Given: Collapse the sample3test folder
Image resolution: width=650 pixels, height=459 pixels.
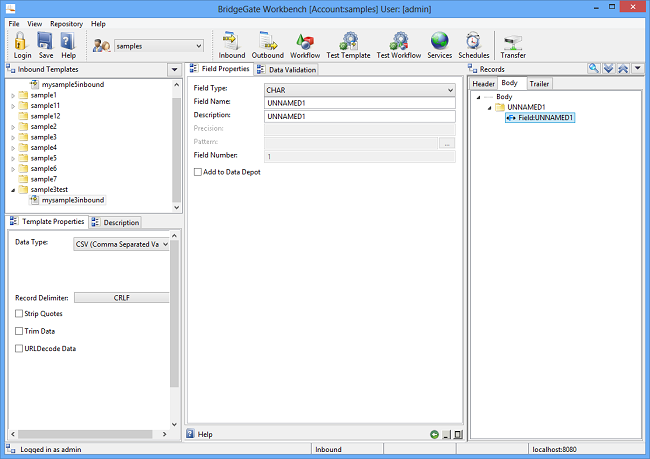Looking at the screenshot, I should coord(13,190).
